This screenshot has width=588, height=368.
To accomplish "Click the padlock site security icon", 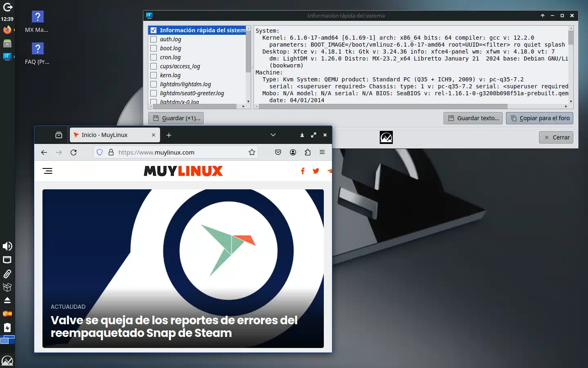I will (111, 152).
